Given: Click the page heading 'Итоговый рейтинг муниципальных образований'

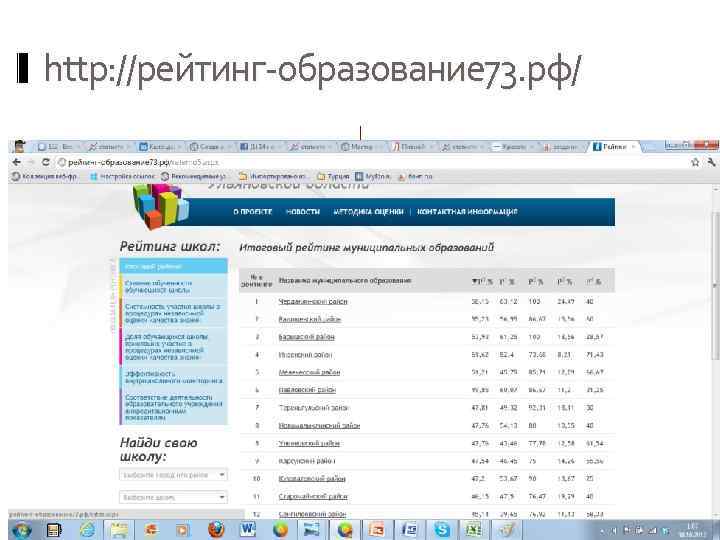Looking at the screenshot, I should (x=366, y=248).
